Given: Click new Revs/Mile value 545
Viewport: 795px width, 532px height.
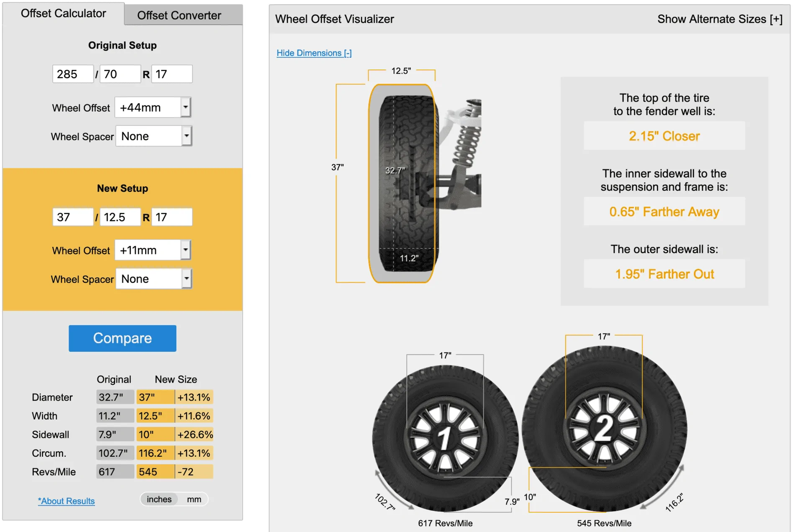Looking at the screenshot, I should pos(155,471).
